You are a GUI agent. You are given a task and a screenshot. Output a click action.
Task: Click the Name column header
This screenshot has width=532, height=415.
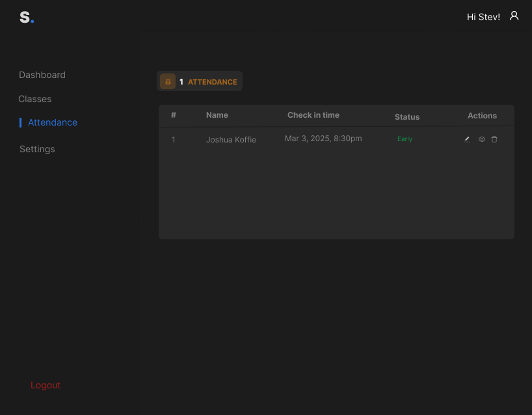tap(217, 115)
